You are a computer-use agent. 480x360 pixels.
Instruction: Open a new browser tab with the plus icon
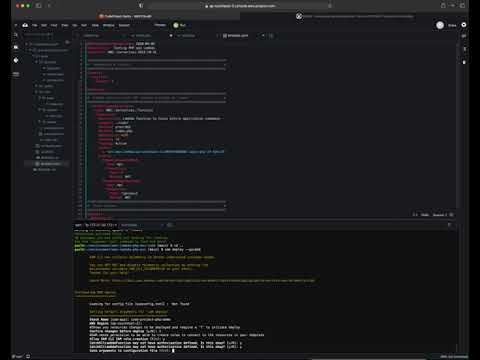(x=452, y=6)
